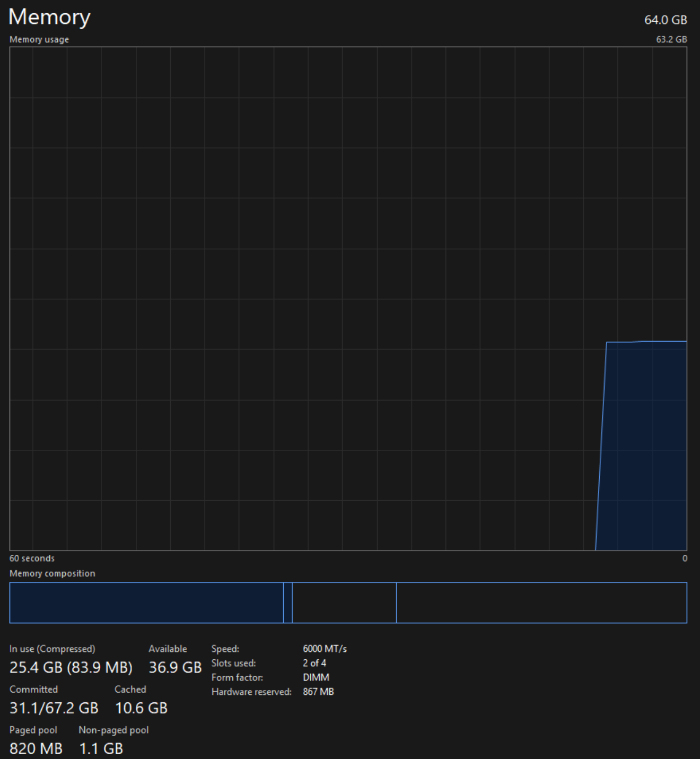Click the 10.6 GB cached value

click(141, 708)
